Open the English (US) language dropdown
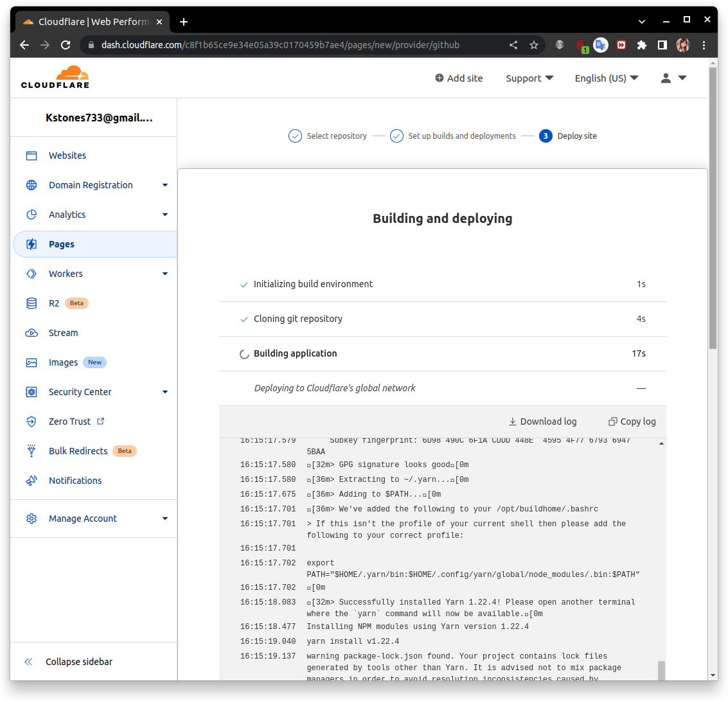The height and width of the screenshot is (701, 728). (x=605, y=78)
